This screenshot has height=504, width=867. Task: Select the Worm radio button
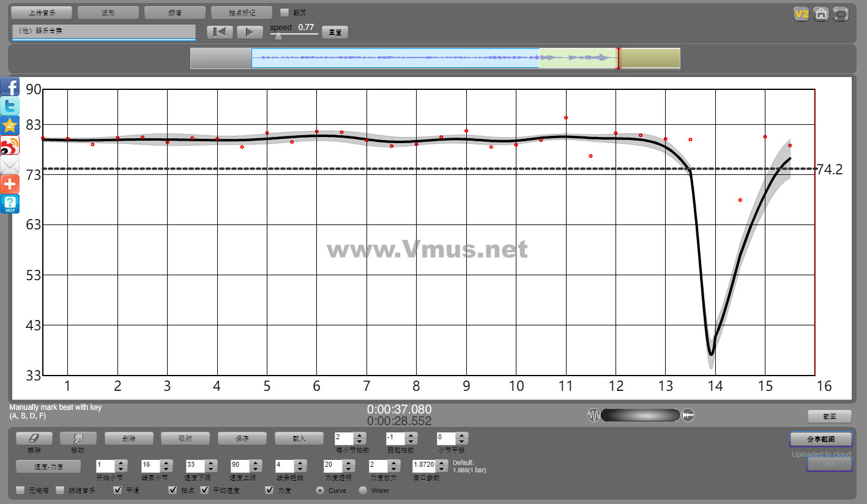tap(363, 491)
